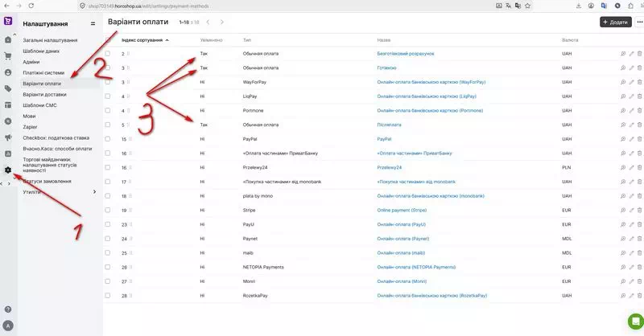Bookmark page with browser star icon
644x336 pixels.
[528, 6]
